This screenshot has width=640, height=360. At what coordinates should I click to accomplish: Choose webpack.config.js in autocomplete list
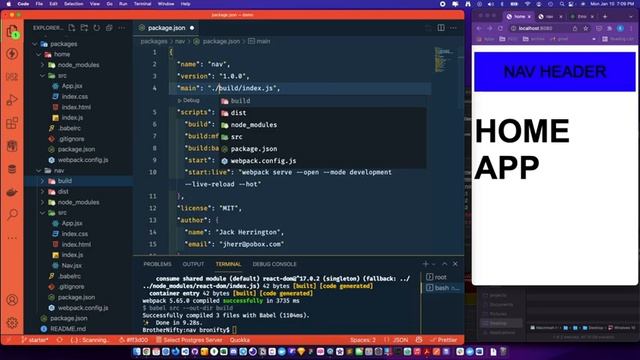point(322,161)
